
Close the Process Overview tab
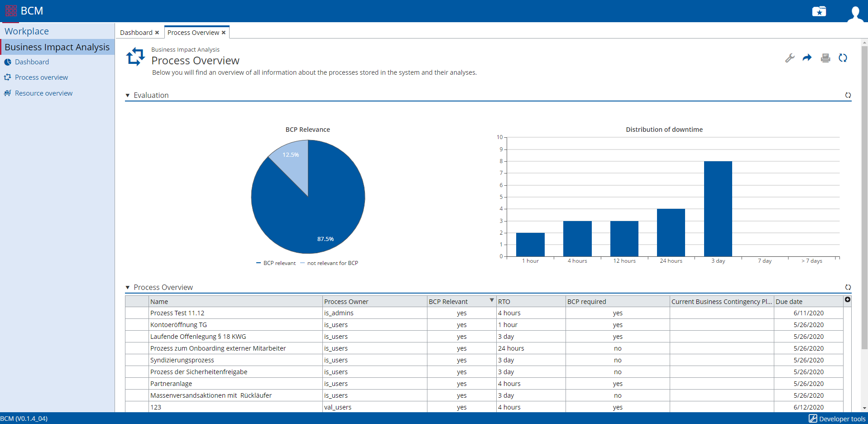tap(223, 32)
